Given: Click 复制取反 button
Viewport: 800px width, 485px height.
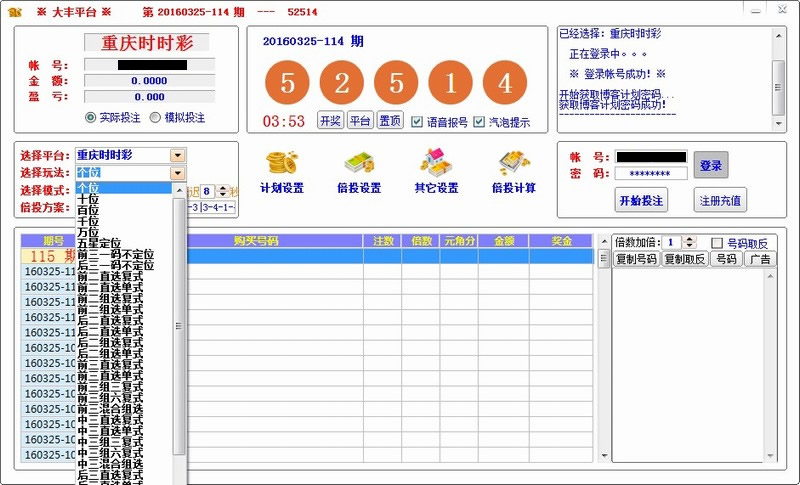Looking at the screenshot, I should [685, 259].
